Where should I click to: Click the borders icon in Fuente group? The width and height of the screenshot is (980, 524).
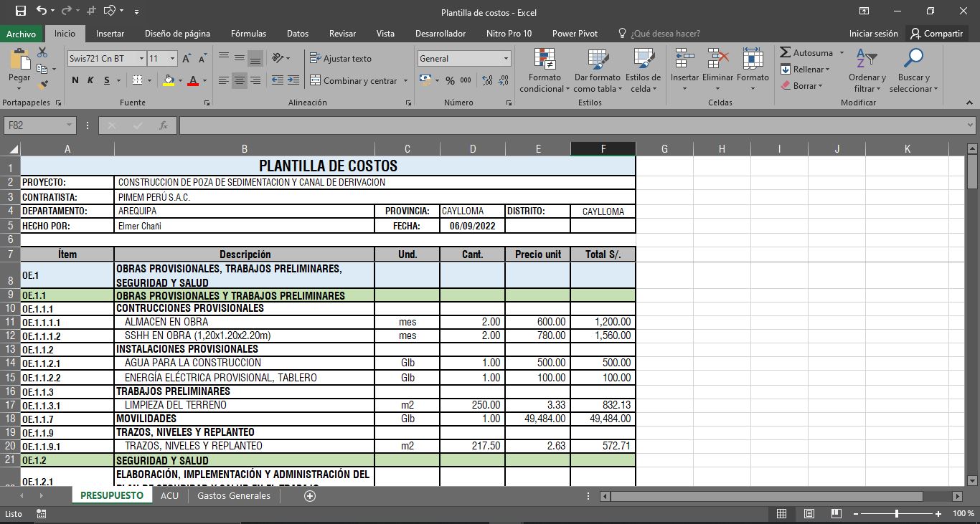click(138, 80)
